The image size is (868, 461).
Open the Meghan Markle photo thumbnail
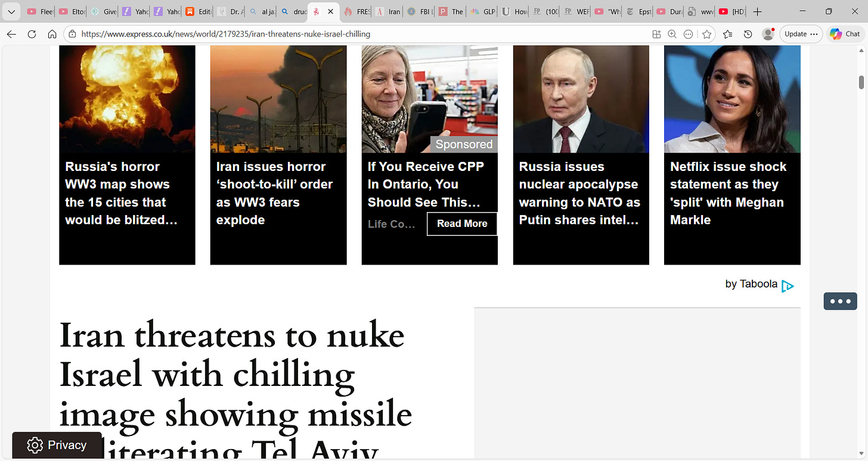click(732, 99)
